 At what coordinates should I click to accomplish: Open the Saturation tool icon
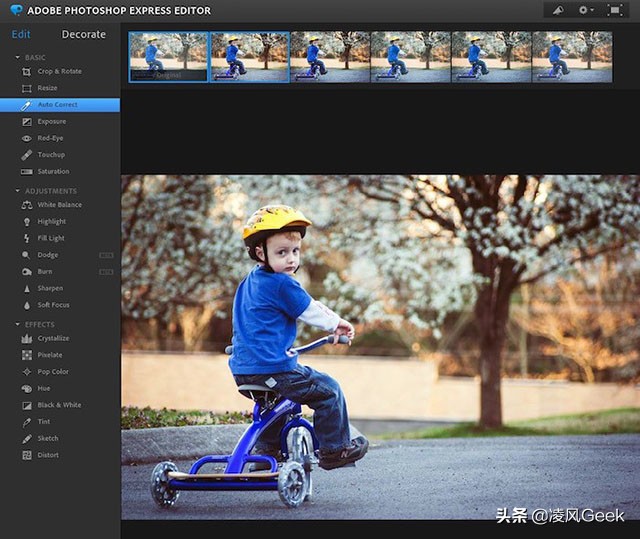(x=27, y=172)
